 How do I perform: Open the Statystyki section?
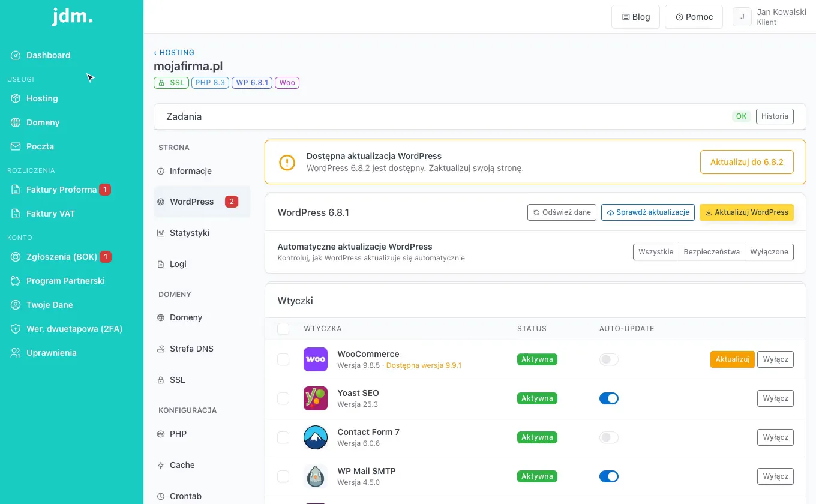202,233
